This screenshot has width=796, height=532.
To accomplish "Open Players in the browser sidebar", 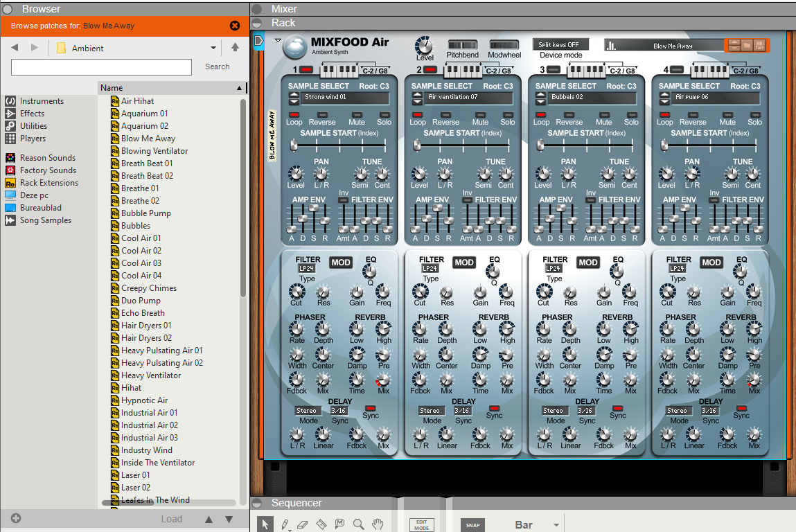I will click(x=33, y=139).
